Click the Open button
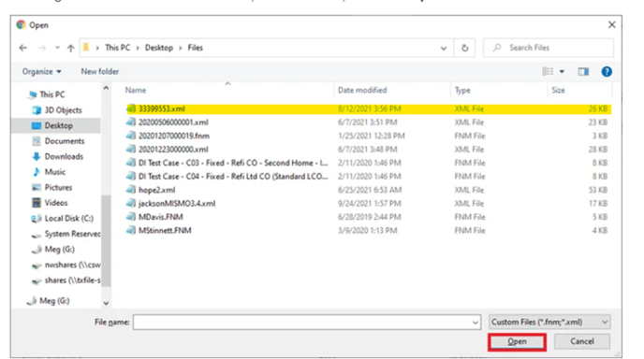644x359 pixels. click(x=517, y=342)
